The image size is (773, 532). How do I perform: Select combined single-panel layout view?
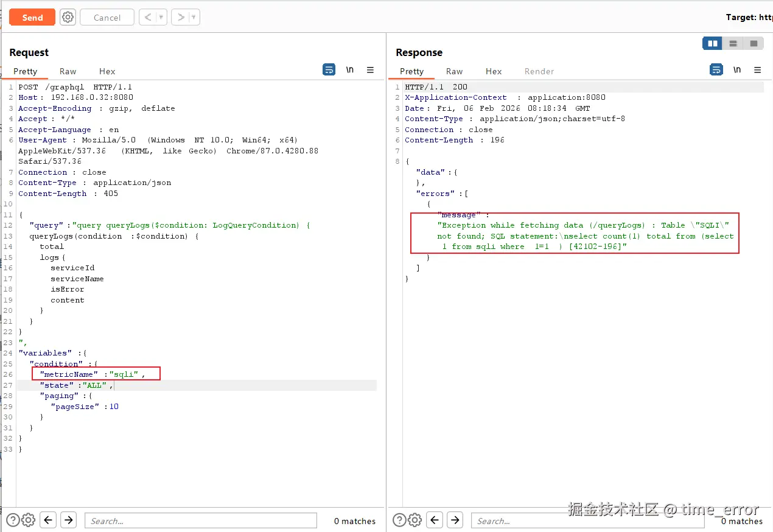pos(754,43)
